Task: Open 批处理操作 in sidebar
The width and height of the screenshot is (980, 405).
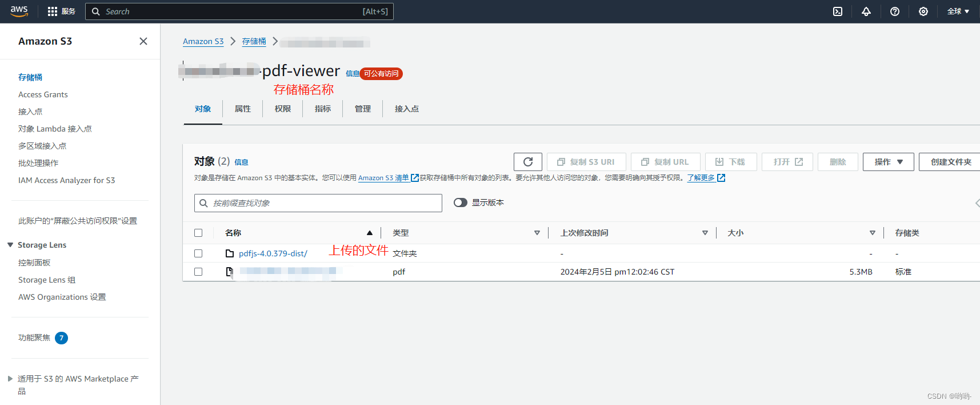Action: (38, 163)
